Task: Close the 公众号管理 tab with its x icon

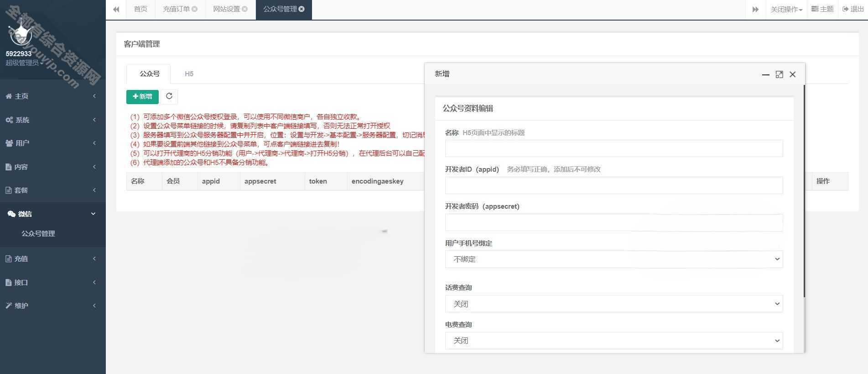Action: tap(301, 9)
